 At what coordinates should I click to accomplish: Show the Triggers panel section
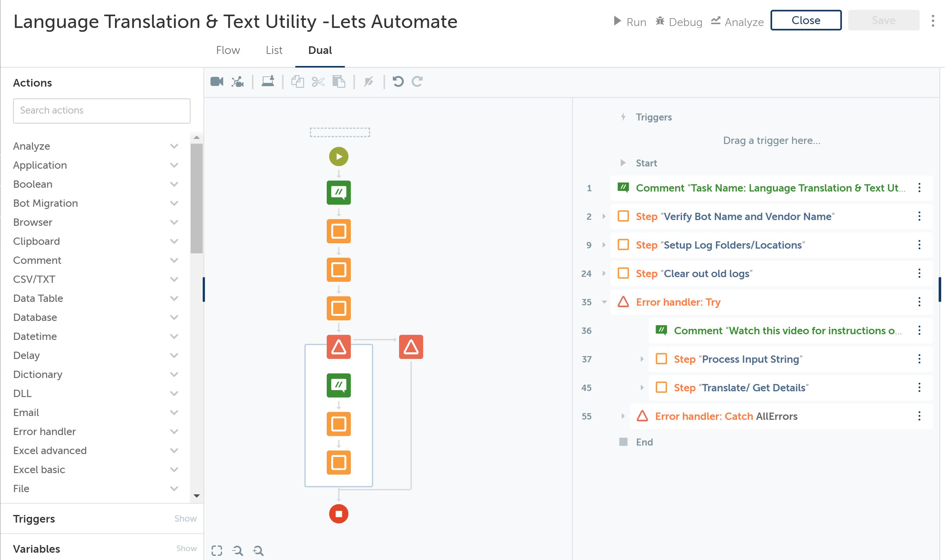[x=185, y=518]
